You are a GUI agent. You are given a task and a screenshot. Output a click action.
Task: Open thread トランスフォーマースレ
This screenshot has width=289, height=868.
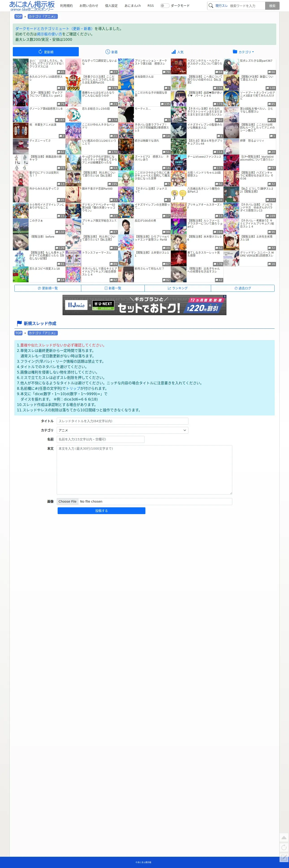click(97, 253)
